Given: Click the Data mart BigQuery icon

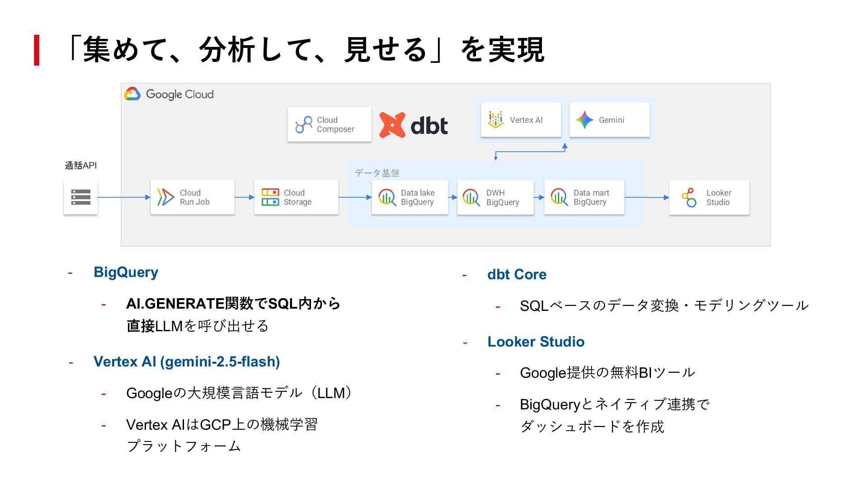Looking at the screenshot, I should [x=559, y=197].
